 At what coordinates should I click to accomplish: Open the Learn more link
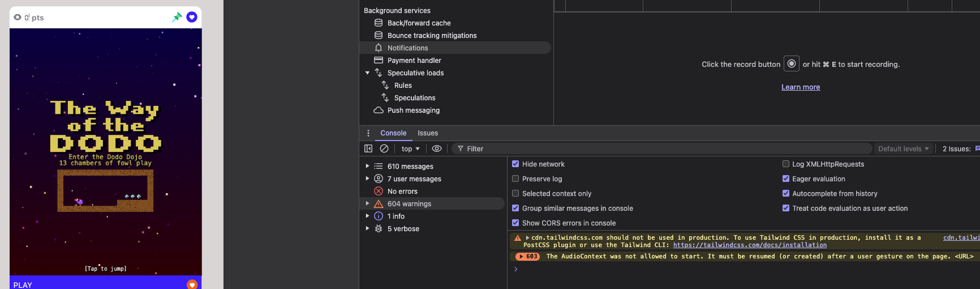coord(800,87)
